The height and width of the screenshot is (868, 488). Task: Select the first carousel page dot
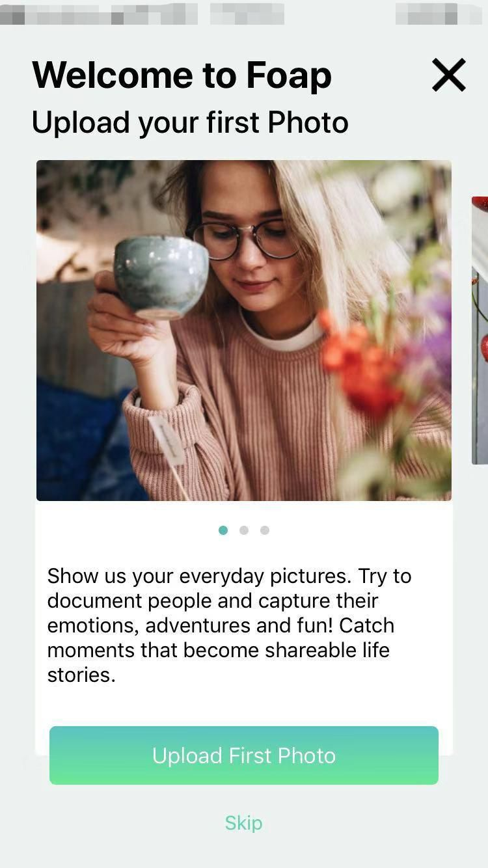pyautogui.click(x=223, y=530)
